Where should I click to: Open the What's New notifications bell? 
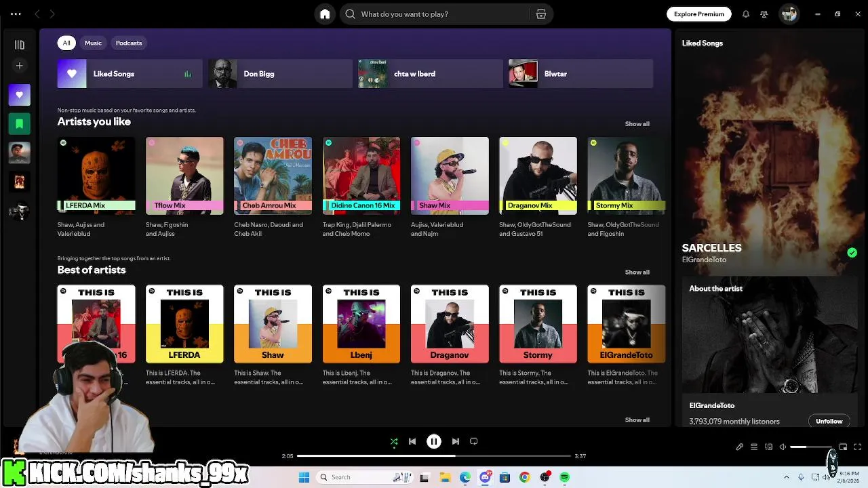point(746,14)
